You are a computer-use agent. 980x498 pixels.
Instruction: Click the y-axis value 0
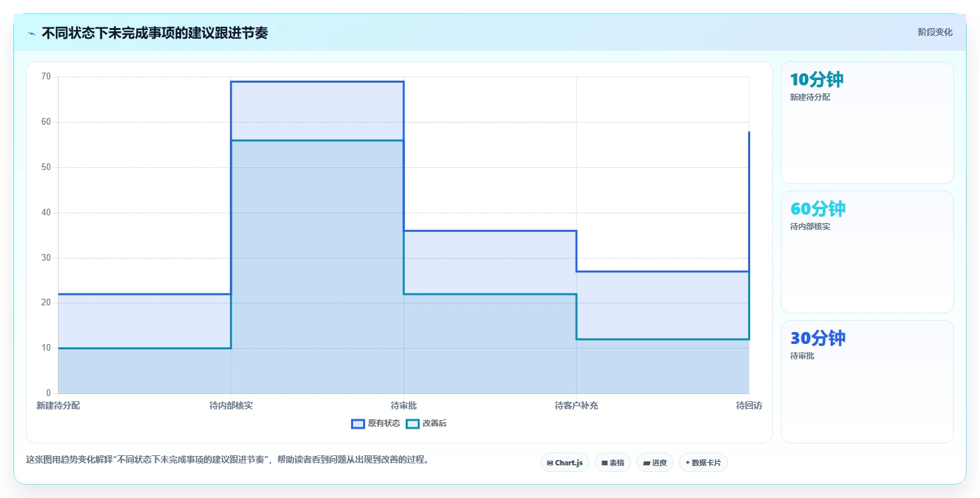49,393
